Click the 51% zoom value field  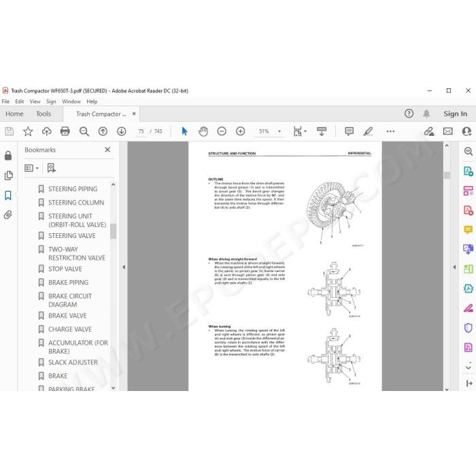pyautogui.click(x=264, y=131)
